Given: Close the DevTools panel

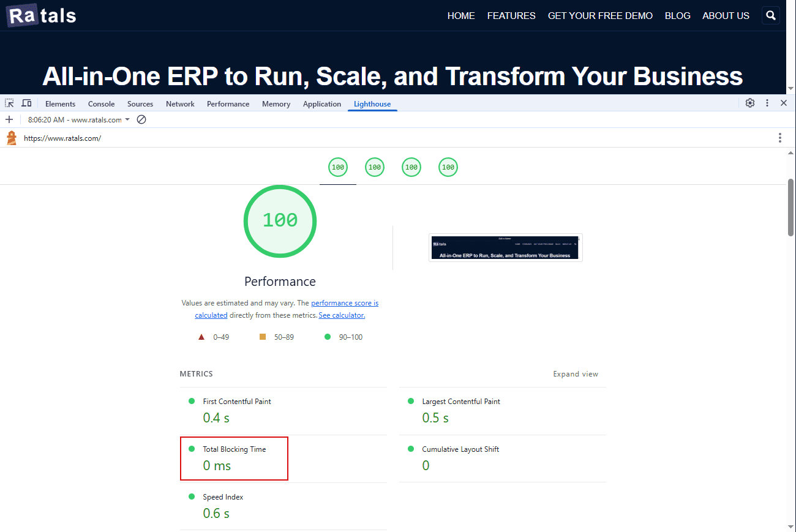Looking at the screenshot, I should (x=784, y=103).
